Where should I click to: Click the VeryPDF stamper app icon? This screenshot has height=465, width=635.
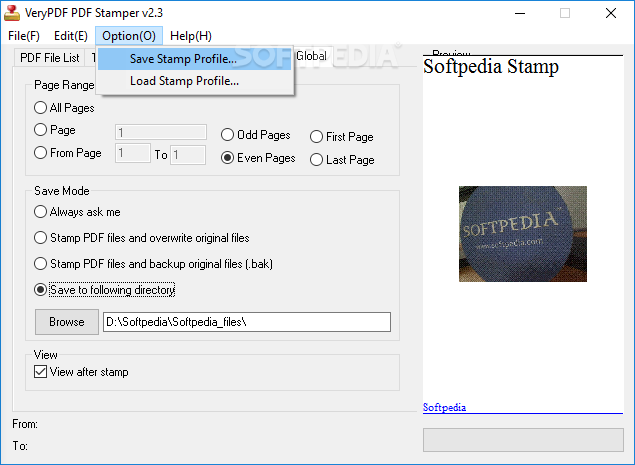[12, 13]
